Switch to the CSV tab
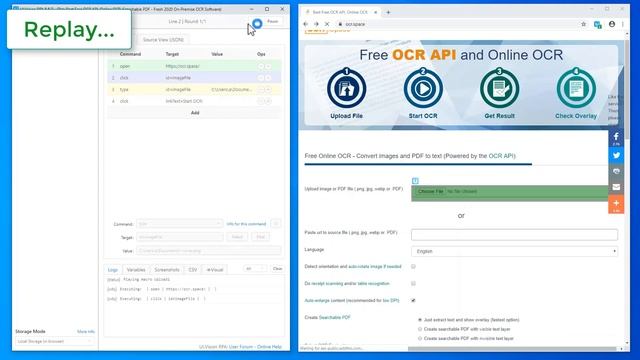The height and width of the screenshot is (360, 640). pos(193,270)
